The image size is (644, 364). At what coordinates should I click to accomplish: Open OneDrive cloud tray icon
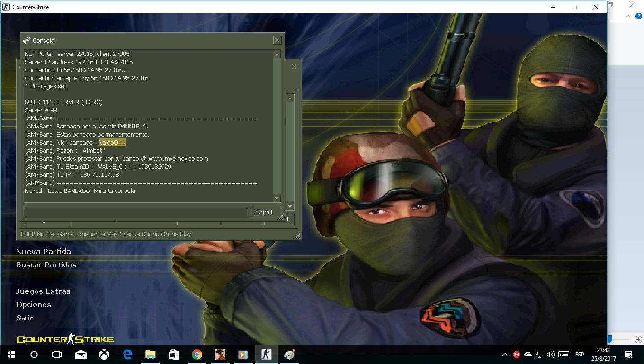coord(528,354)
